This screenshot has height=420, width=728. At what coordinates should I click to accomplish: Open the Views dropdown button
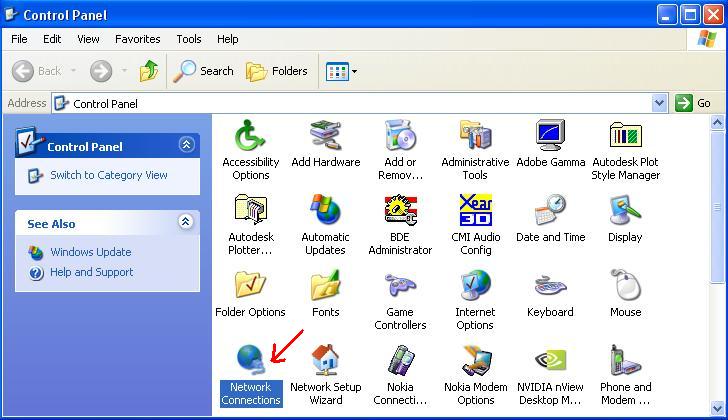341,71
